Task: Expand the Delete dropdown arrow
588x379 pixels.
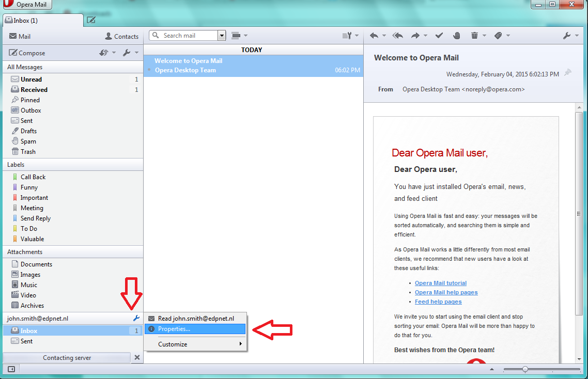Action: [x=484, y=36]
